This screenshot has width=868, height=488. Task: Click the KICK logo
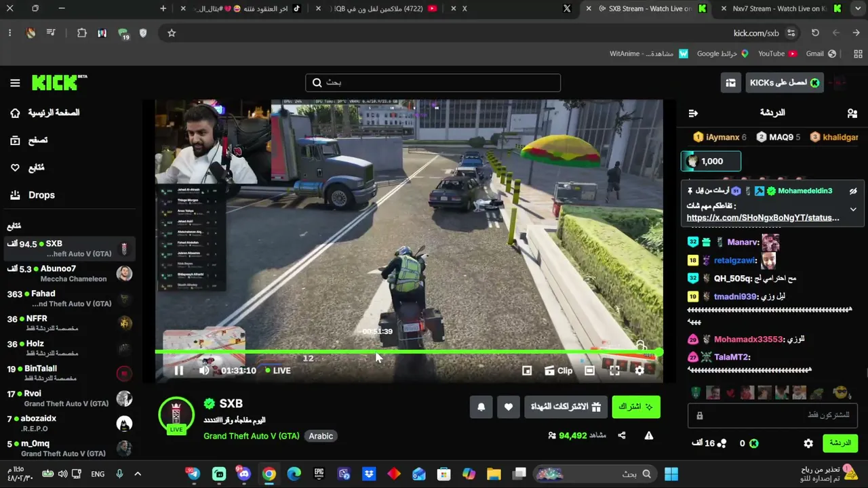click(60, 82)
